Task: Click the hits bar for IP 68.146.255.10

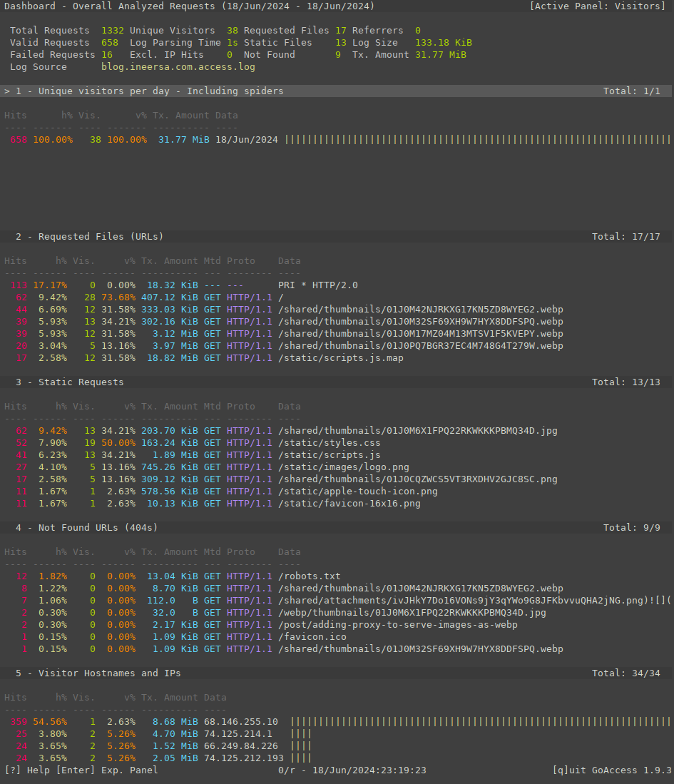Action: (x=481, y=721)
